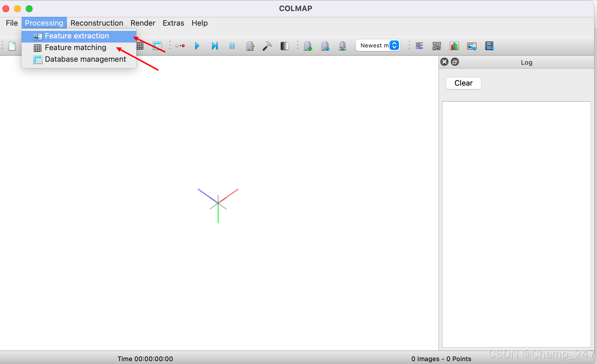Image resolution: width=597 pixels, height=364 pixels.
Task: Select Feature extraction menu entry
Action: point(77,36)
